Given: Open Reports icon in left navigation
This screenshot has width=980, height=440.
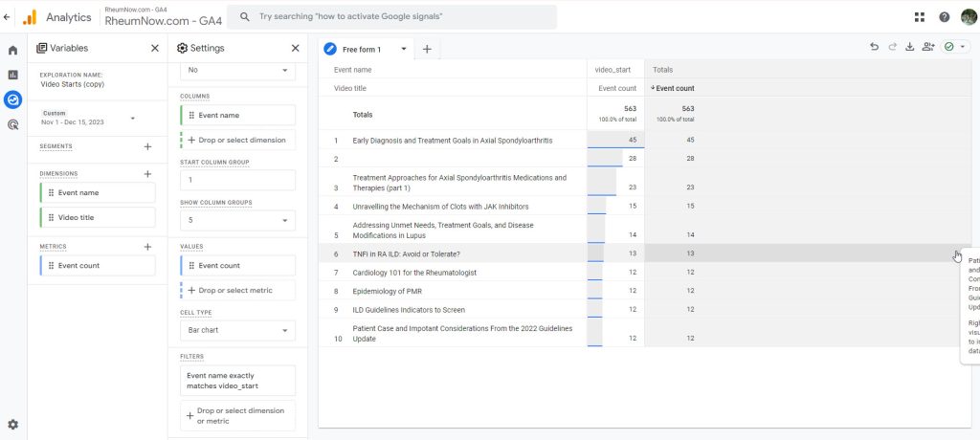Looking at the screenshot, I should pyautogui.click(x=13, y=75).
